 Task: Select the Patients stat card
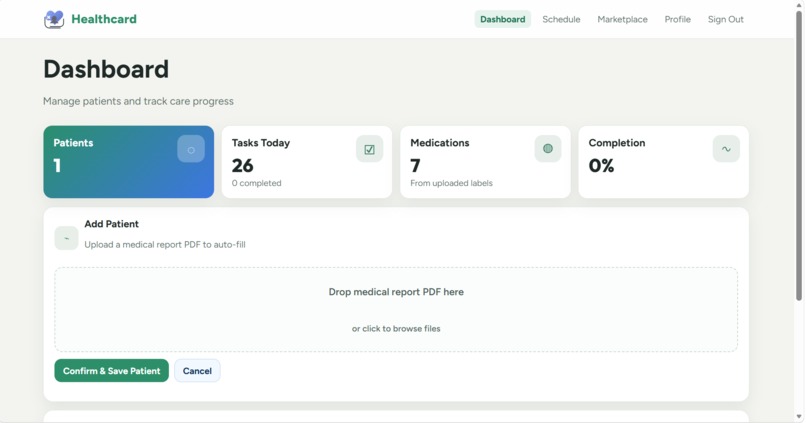point(129,162)
